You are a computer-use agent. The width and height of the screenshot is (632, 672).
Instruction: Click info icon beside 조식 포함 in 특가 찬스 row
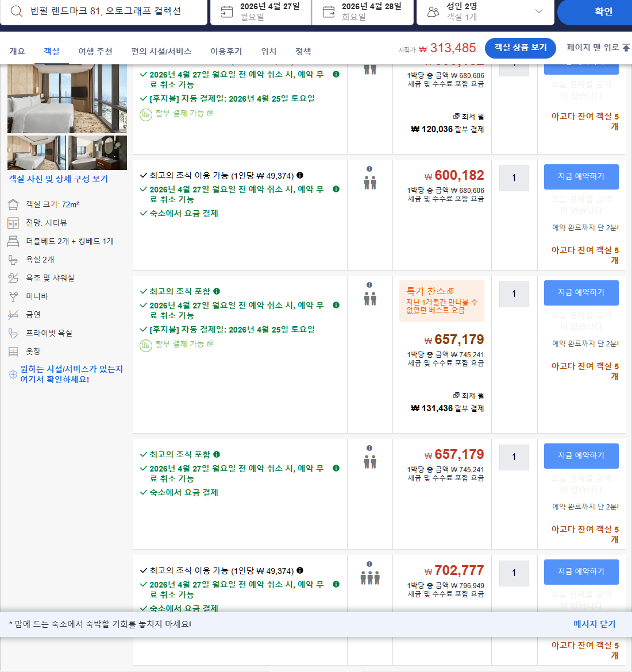217,291
